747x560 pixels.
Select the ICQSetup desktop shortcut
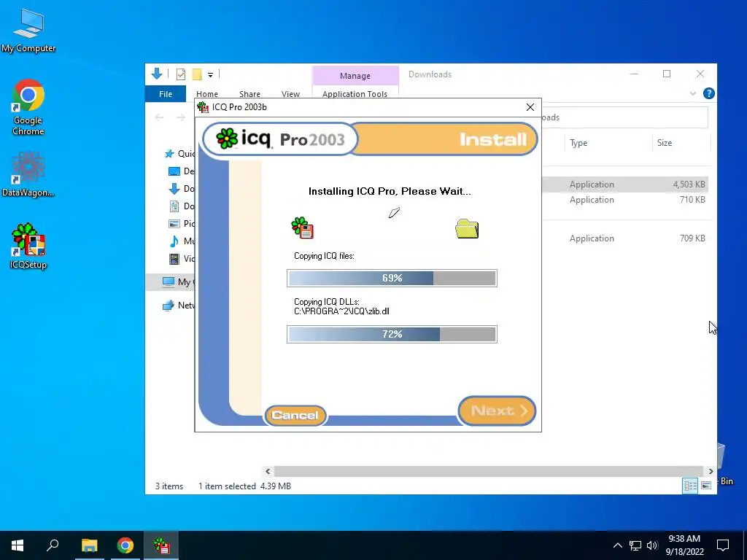coord(28,246)
